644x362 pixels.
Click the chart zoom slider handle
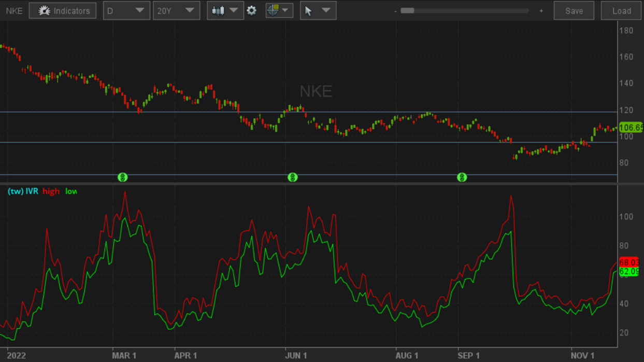(408, 10)
